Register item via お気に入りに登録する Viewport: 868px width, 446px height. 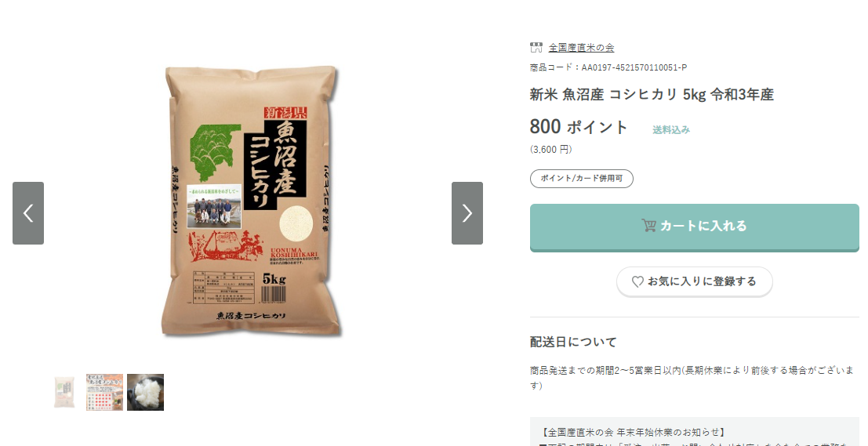(x=694, y=281)
